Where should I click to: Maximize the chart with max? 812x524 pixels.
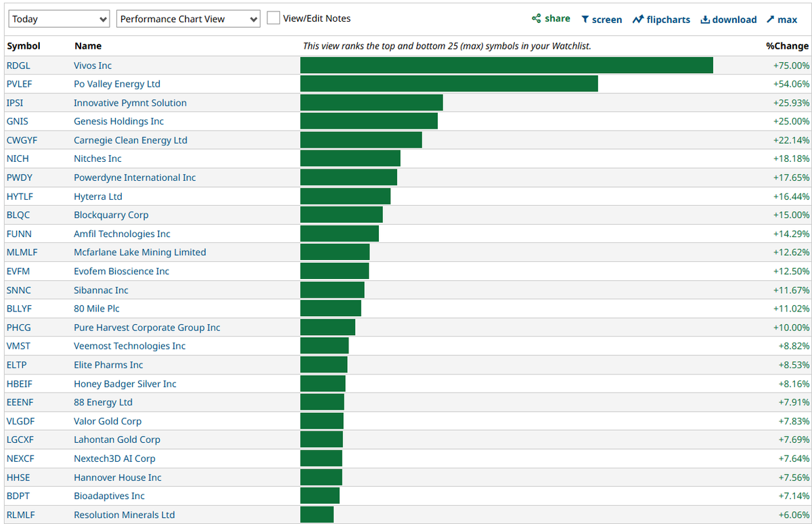point(782,20)
